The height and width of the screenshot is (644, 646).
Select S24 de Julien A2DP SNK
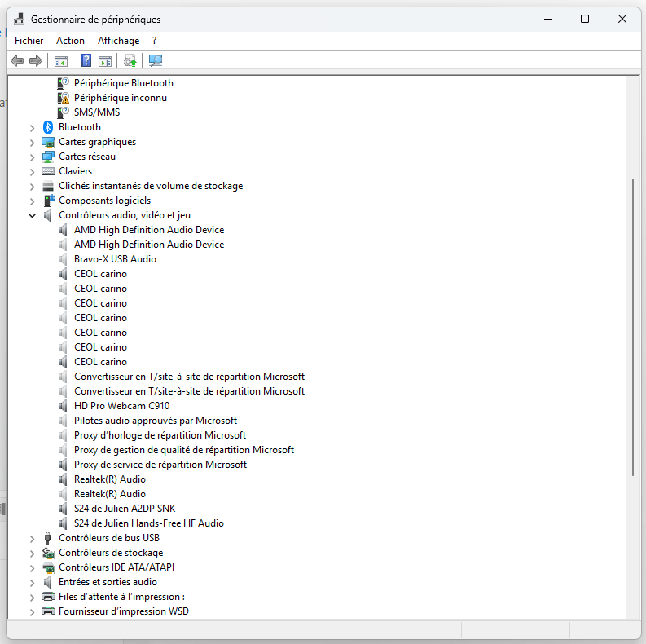click(x=125, y=509)
